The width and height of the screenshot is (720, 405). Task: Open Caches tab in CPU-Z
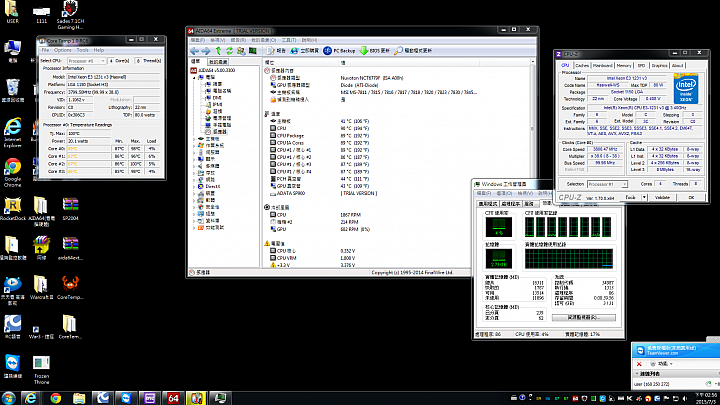click(x=582, y=66)
